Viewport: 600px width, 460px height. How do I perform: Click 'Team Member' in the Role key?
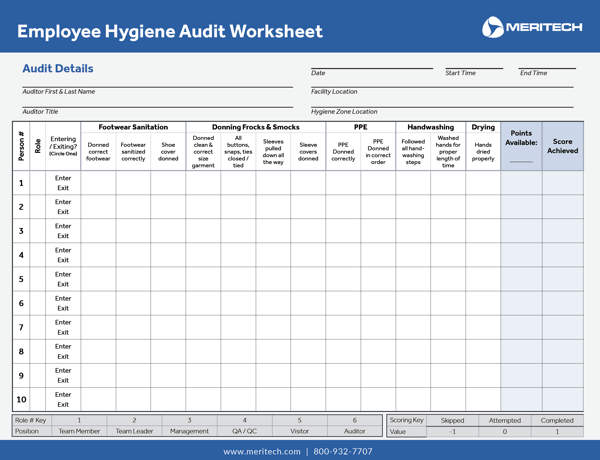[79, 431]
